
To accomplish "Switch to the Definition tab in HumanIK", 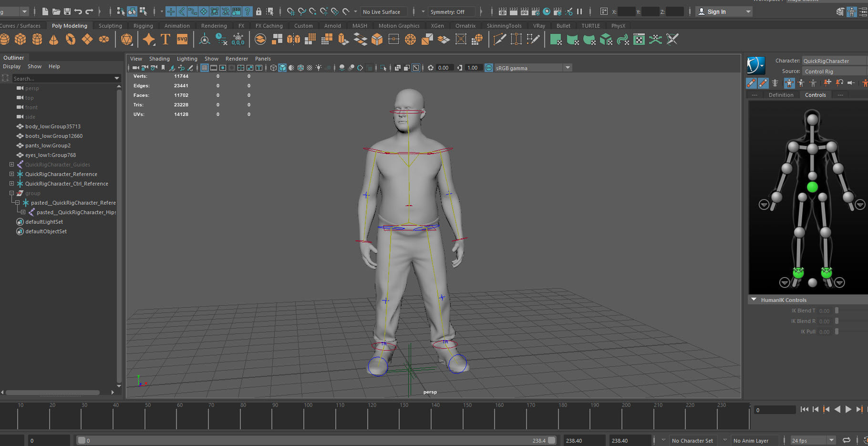I will tap(781, 95).
